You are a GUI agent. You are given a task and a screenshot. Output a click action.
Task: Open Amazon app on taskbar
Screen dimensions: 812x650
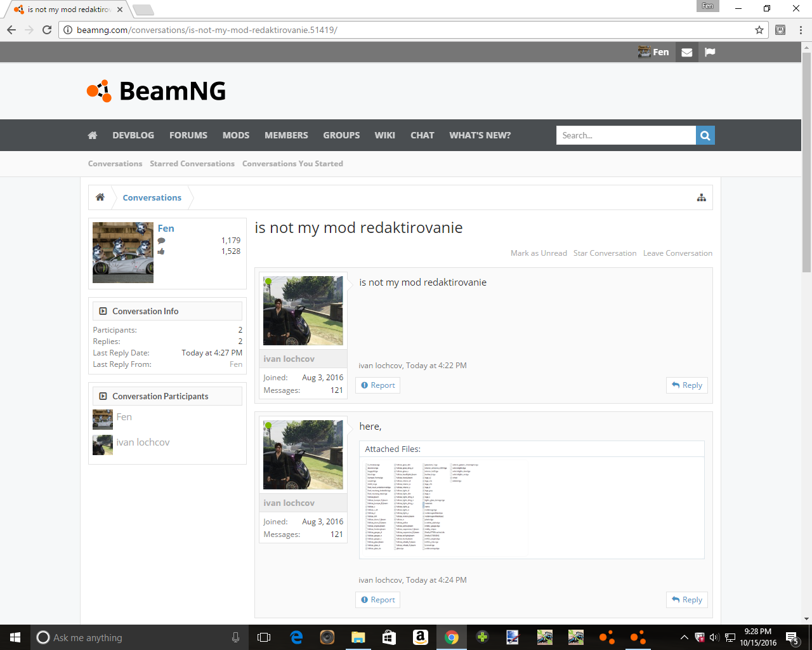(x=421, y=637)
